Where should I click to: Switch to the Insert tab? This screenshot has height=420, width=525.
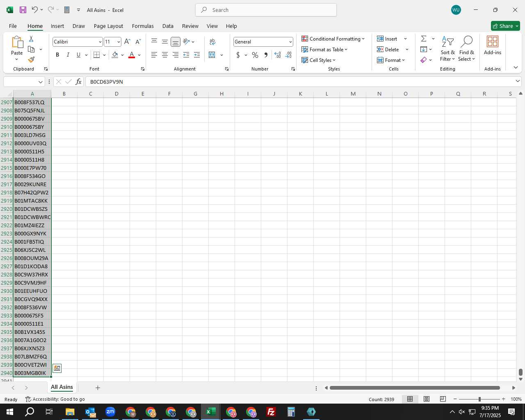point(57,26)
